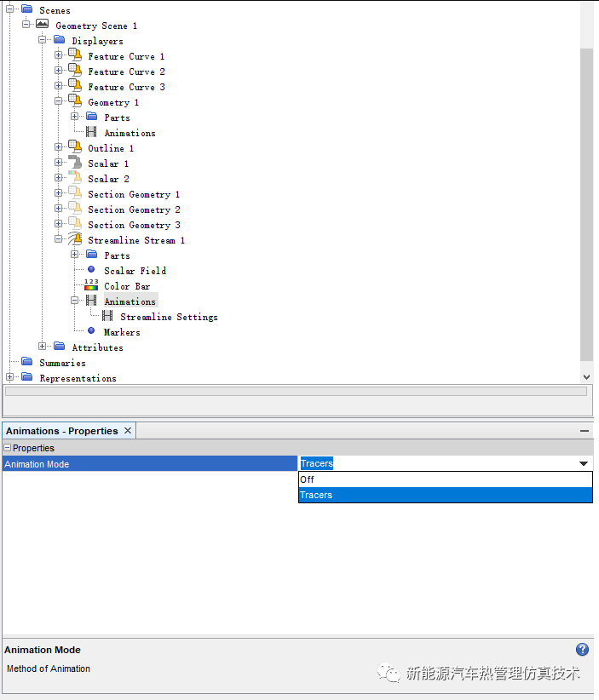
Task: Click the Section Geometry 1 icon
Action: (x=75, y=192)
